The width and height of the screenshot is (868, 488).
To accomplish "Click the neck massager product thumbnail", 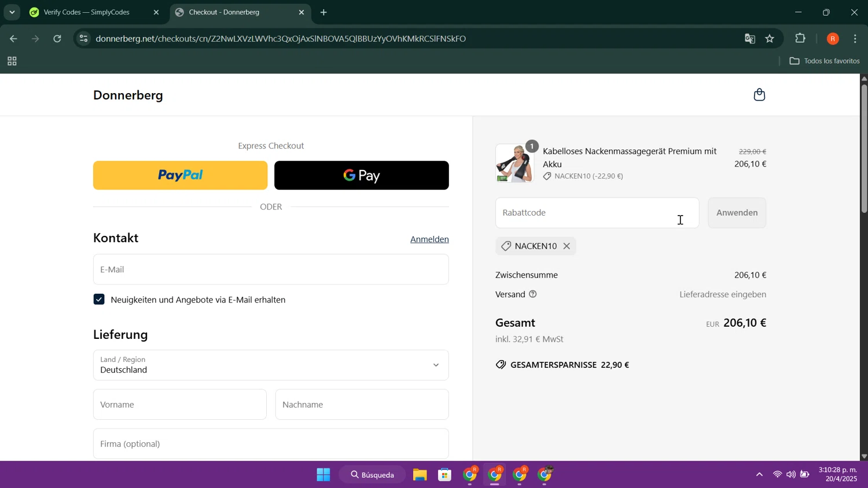I will [514, 164].
